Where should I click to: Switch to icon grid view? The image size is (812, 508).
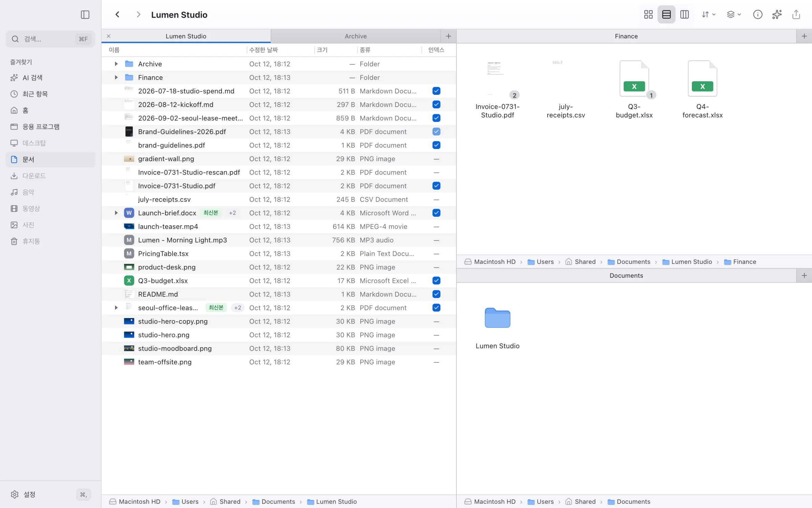click(648, 15)
